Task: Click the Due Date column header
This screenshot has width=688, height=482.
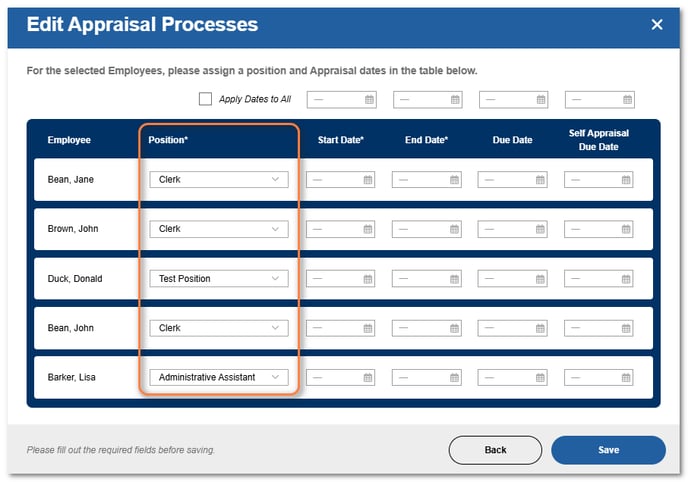Action: click(x=512, y=140)
